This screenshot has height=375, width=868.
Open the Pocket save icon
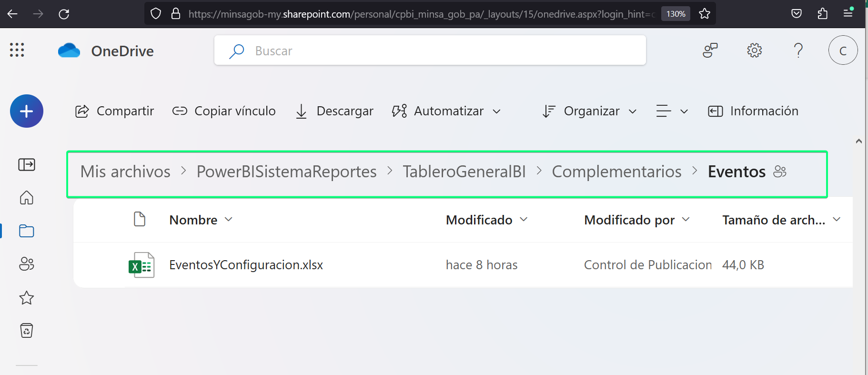pos(797,13)
